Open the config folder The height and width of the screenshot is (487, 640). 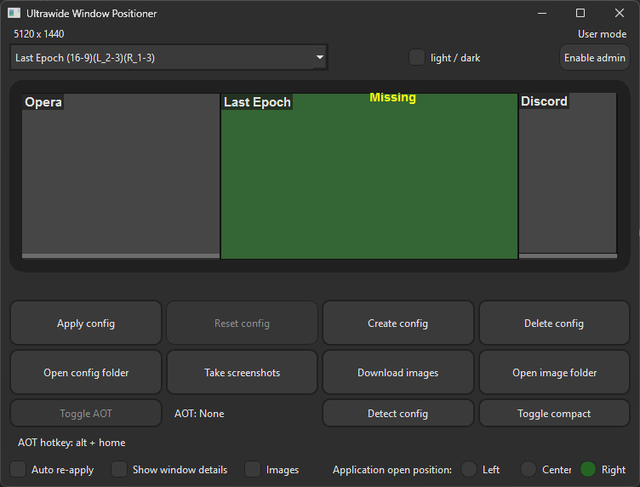[x=86, y=372]
